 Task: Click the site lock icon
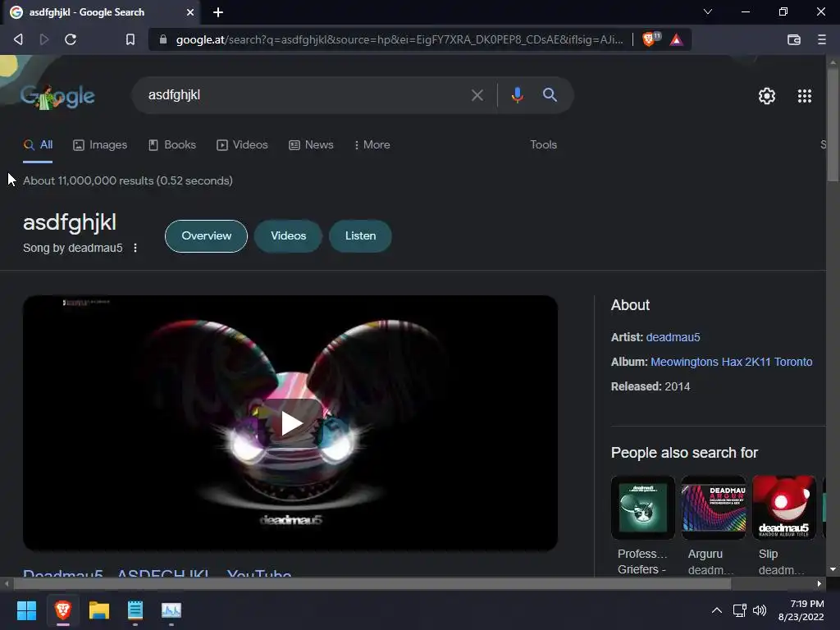[x=163, y=39]
